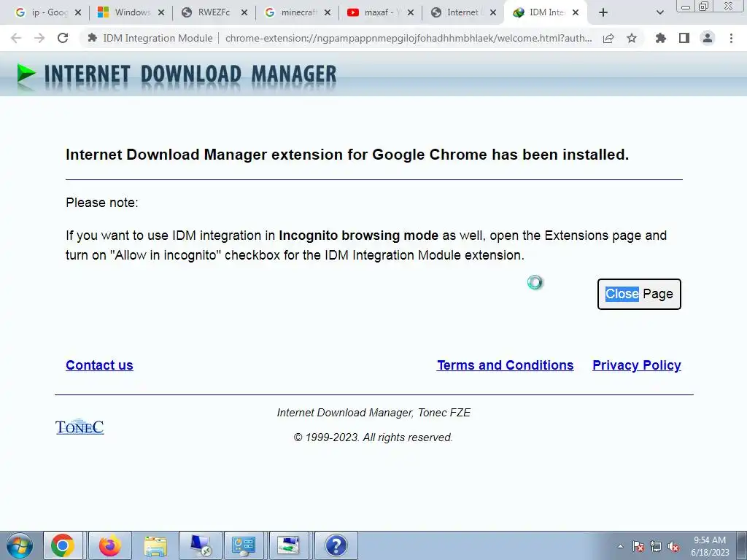The width and height of the screenshot is (747, 560).
Task: Open the Remote Desktop taskbar icon
Action: [201, 545]
